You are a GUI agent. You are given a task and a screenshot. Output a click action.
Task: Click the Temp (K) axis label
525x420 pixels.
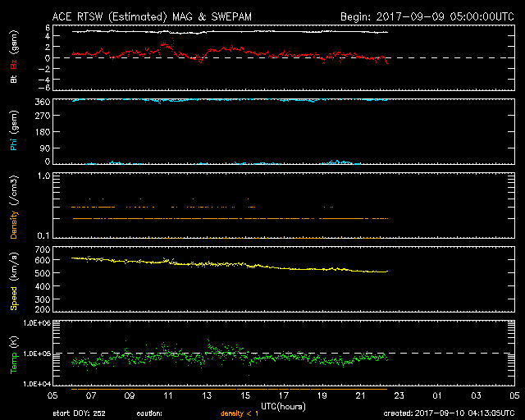13,353
